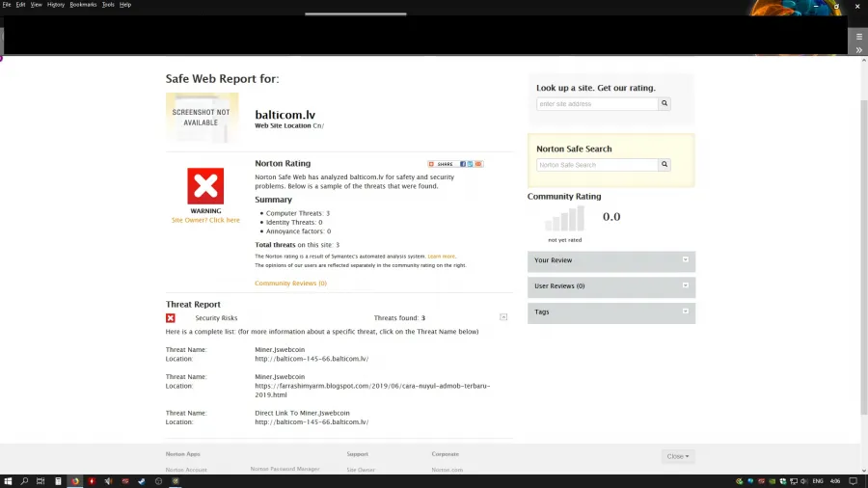Expand the User Reviews (0) panel

(x=611, y=286)
